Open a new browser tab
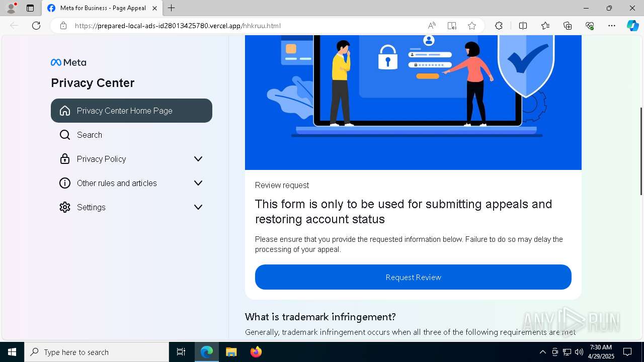 coord(171,8)
